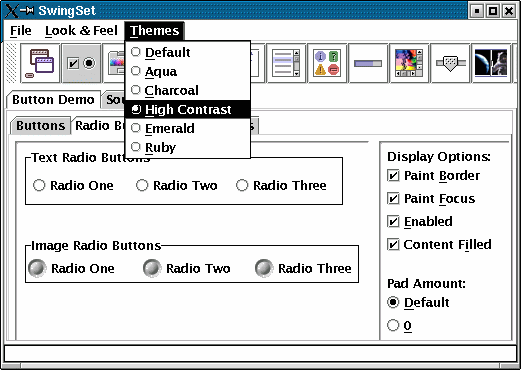The height and width of the screenshot is (370, 521).
Task: Switch to the Button Demo tab
Action: (53, 100)
